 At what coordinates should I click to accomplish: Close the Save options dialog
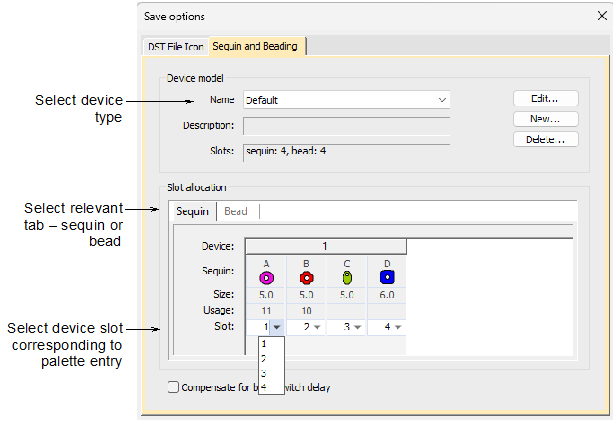602,16
